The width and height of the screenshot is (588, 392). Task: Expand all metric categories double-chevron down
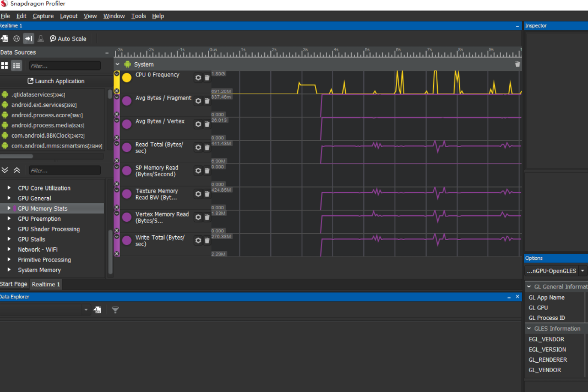click(x=4, y=170)
